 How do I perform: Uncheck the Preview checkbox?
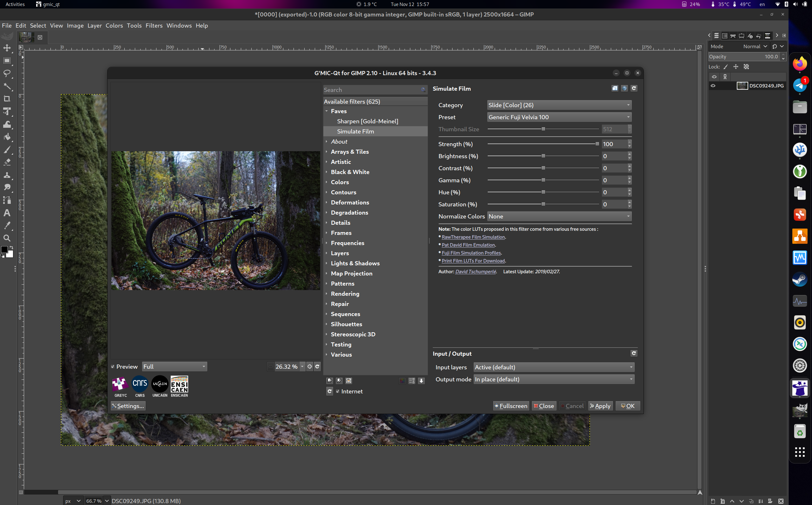(x=113, y=366)
